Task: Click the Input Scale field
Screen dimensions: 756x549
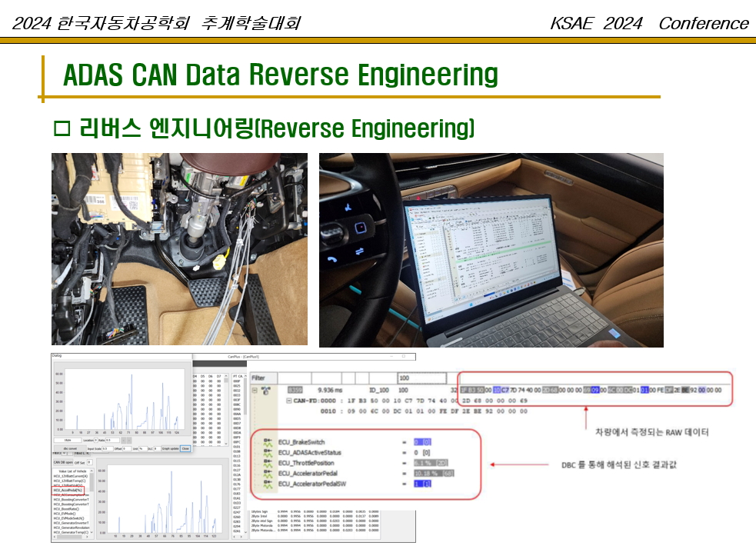Action: point(108,448)
